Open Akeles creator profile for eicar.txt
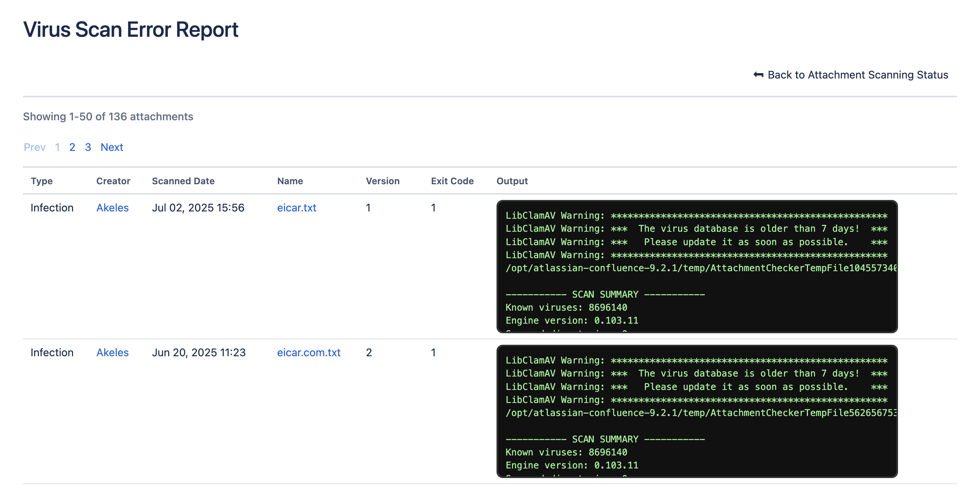 [112, 208]
